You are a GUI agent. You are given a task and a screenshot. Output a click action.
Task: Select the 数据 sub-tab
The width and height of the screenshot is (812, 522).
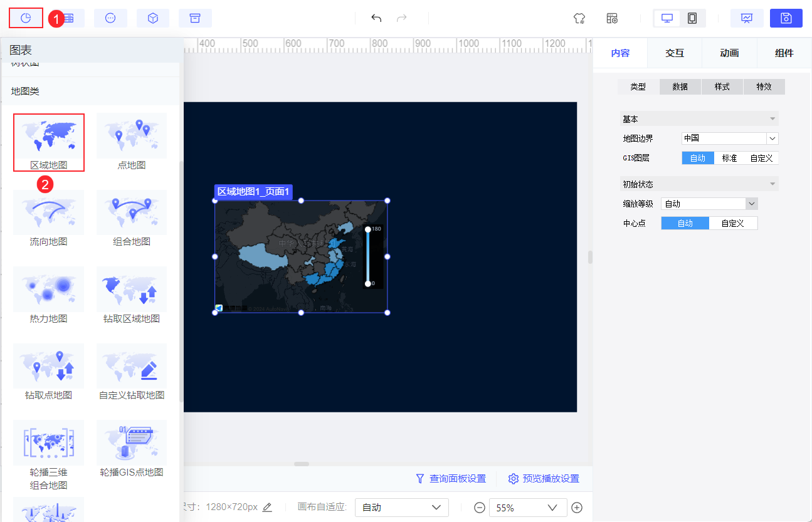(680, 87)
